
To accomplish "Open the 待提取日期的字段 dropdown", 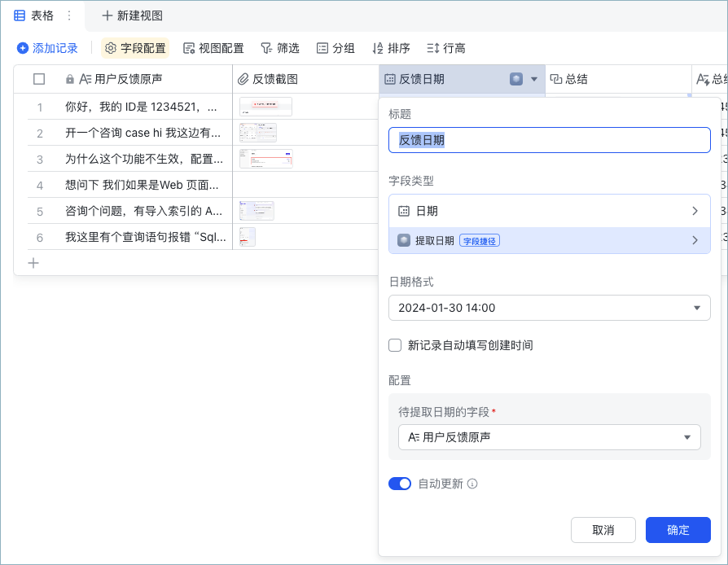I will coord(549,437).
